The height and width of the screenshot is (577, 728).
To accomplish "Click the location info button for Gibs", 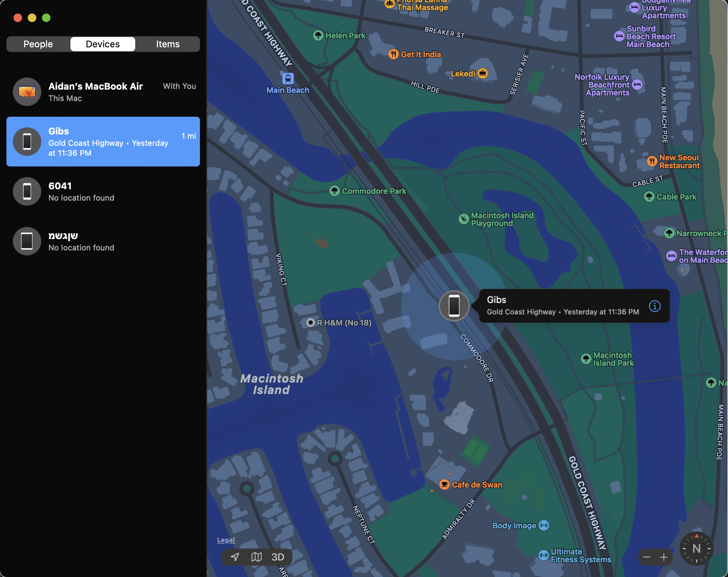I will [x=655, y=306].
